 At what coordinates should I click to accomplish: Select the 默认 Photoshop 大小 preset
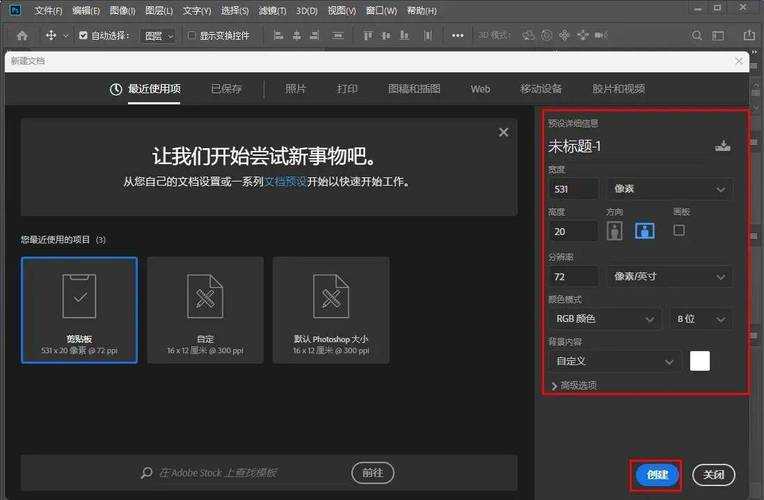click(x=331, y=310)
